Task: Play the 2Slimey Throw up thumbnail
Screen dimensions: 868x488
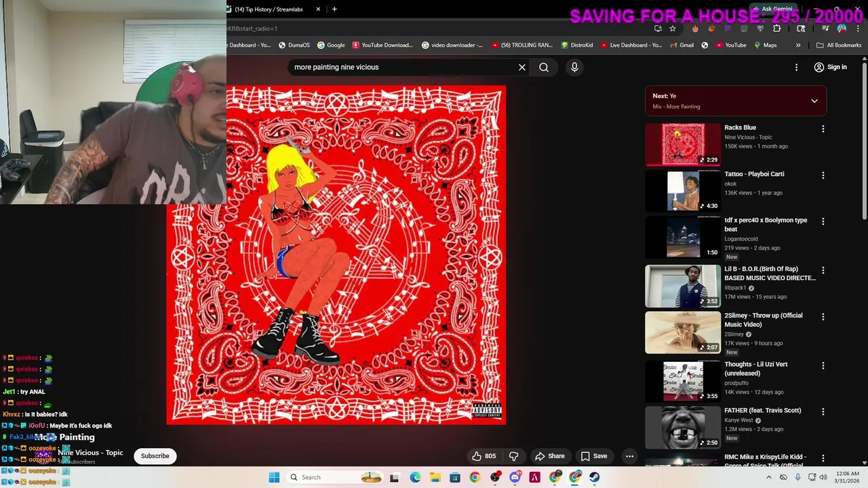Action: [x=683, y=333]
